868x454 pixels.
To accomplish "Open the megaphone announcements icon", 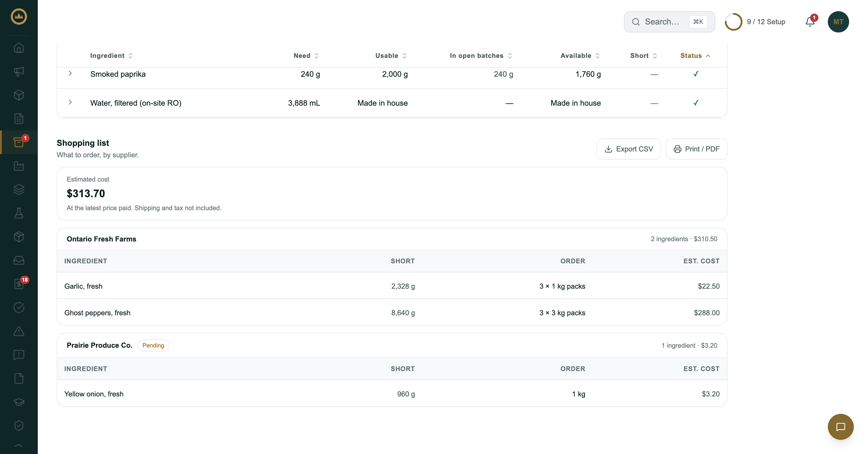I will [x=19, y=71].
